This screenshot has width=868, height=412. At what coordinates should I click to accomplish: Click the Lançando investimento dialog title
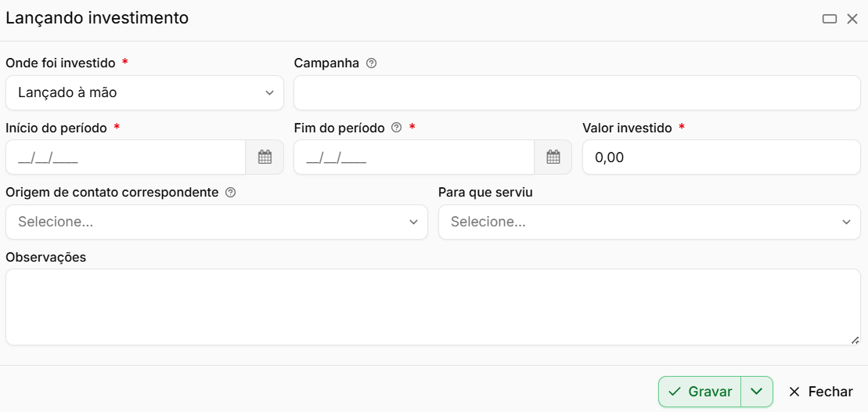pos(97,18)
